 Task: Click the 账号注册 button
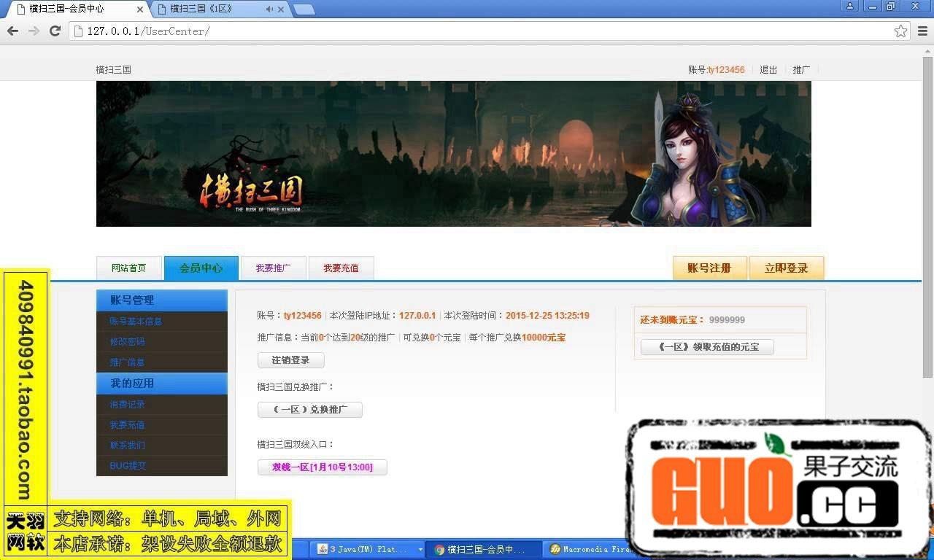pyautogui.click(x=710, y=268)
